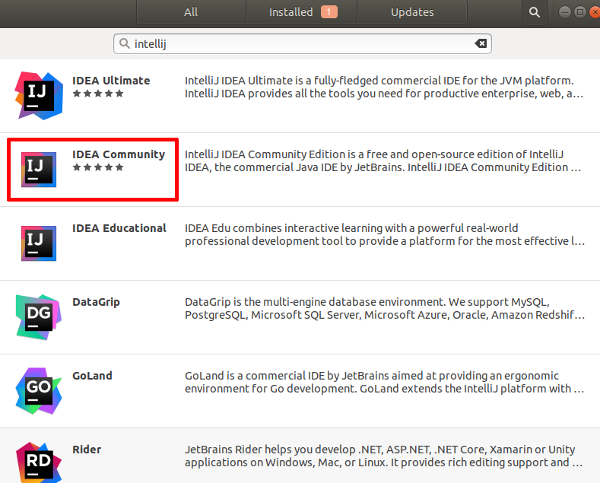Click the IDEA Ultimate star rating
Image resolution: width=600 pixels, height=483 pixels.
pos(98,93)
